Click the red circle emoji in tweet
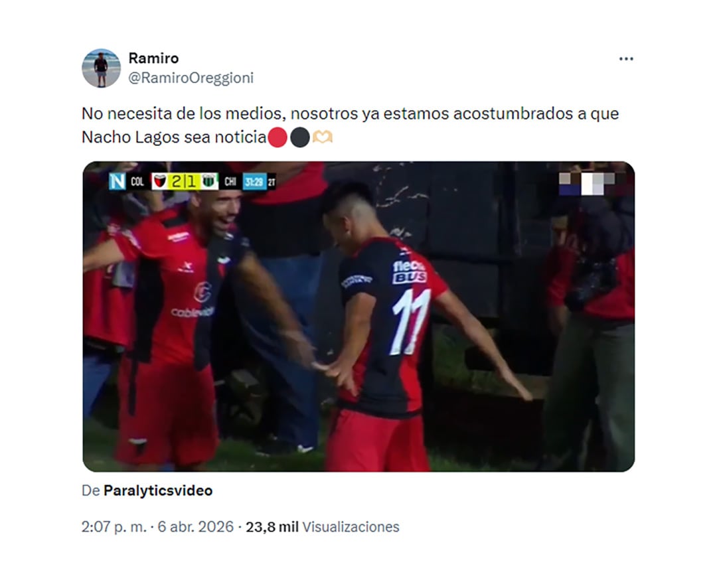Image resolution: width=717 pixels, height=588 pixels. [x=277, y=137]
